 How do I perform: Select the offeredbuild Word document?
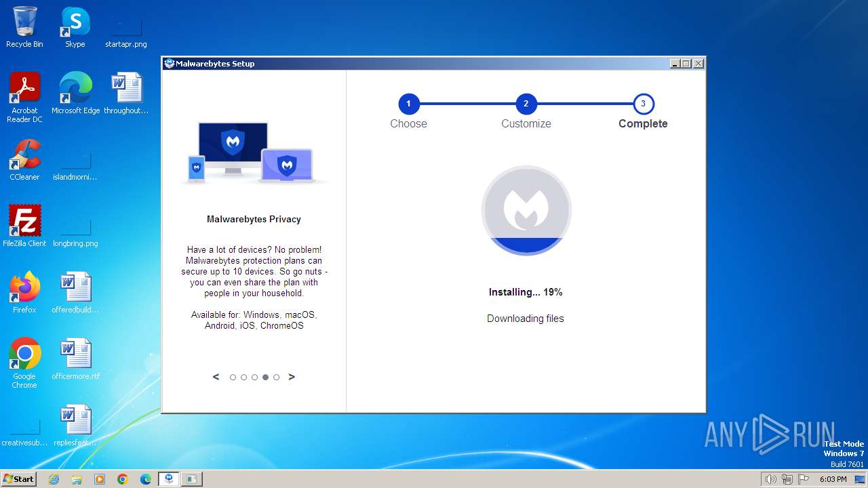point(75,293)
